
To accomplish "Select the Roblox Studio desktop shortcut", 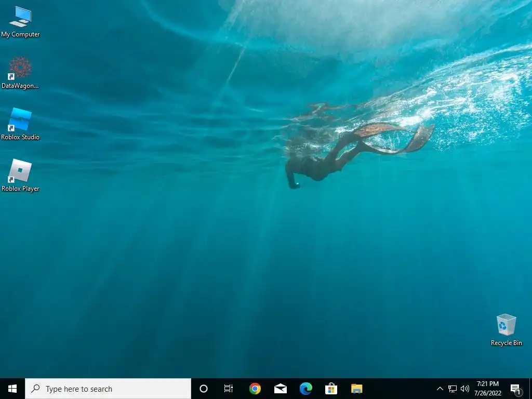I will pyautogui.click(x=20, y=124).
